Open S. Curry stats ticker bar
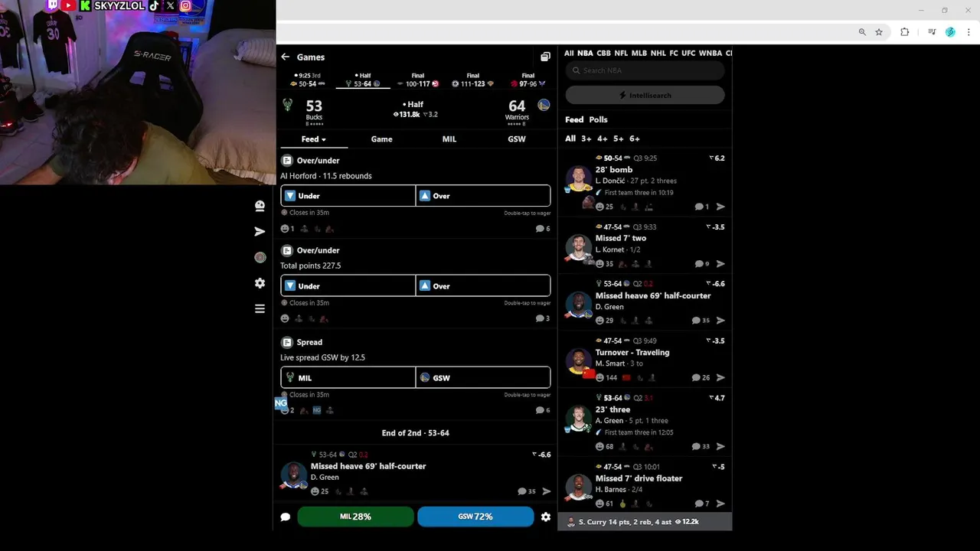Image resolution: width=980 pixels, height=551 pixels. [x=645, y=522]
